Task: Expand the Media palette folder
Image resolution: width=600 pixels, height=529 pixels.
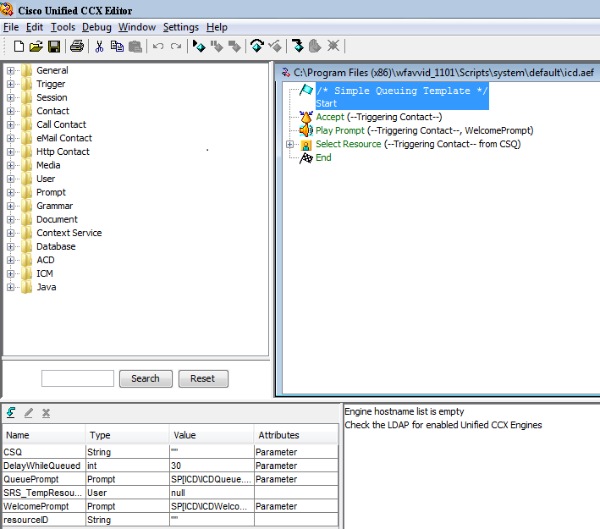Action: tap(10, 165)
